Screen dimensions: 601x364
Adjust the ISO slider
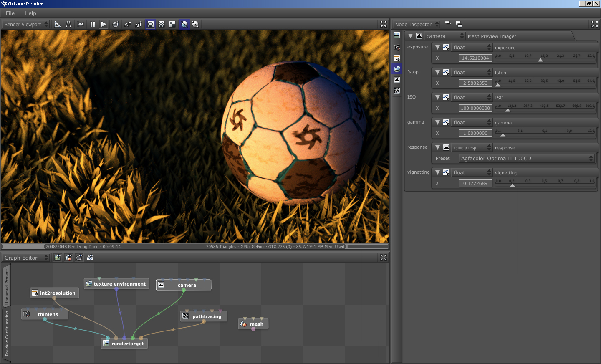[x=545, y=108]
